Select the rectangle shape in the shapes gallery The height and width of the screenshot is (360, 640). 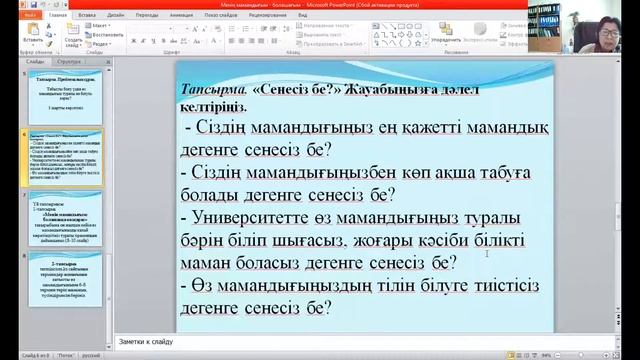click(x=401, y=26)
